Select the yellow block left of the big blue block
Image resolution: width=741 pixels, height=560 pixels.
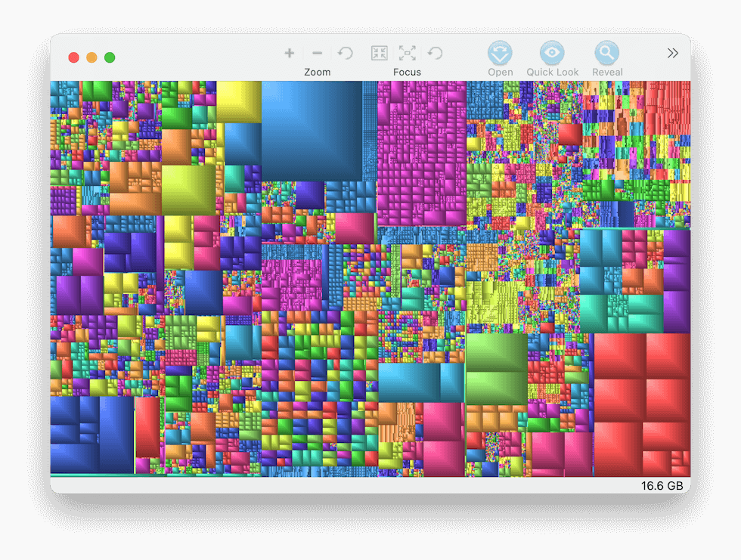[238, 101]
